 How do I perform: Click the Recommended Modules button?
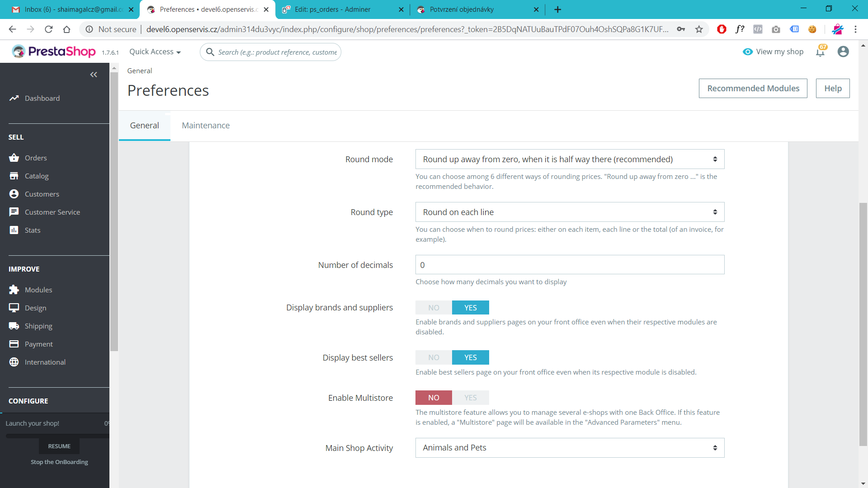coord(753,89)
